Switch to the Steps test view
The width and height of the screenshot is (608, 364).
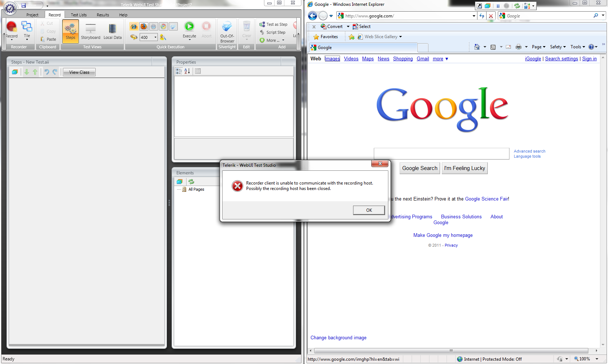[71, 31]
